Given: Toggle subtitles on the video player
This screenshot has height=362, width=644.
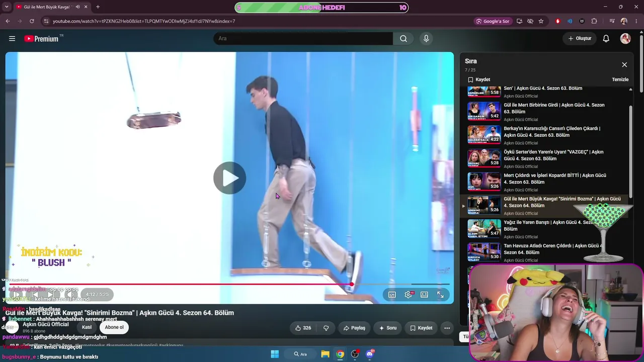Looking at the screenshot, I should 392,295.
